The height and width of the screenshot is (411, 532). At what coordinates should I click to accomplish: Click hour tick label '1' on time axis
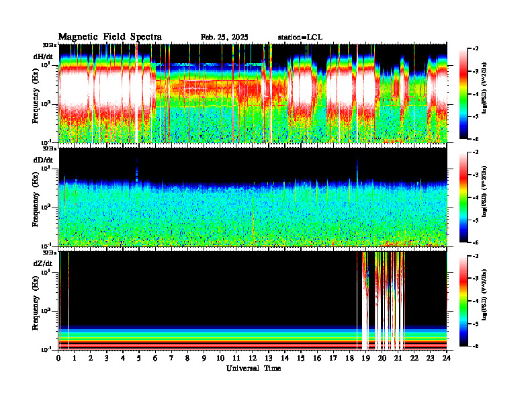75,358
